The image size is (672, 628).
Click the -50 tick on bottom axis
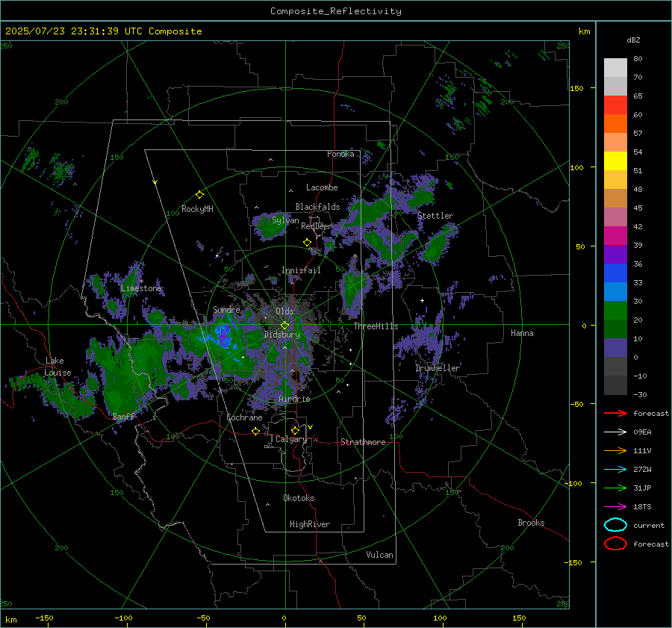[x=203, y=618]
